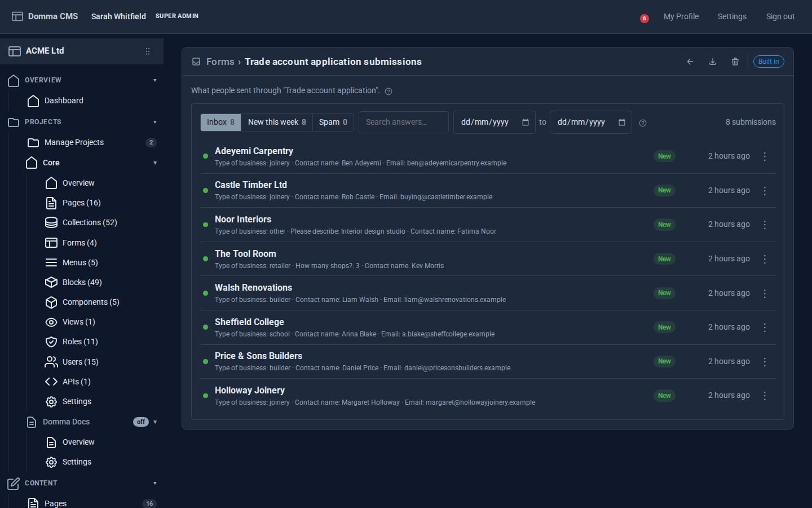Viewport: 812px width, 508px height.
Task: Collapse the Overview section
Action: [155, 80]
